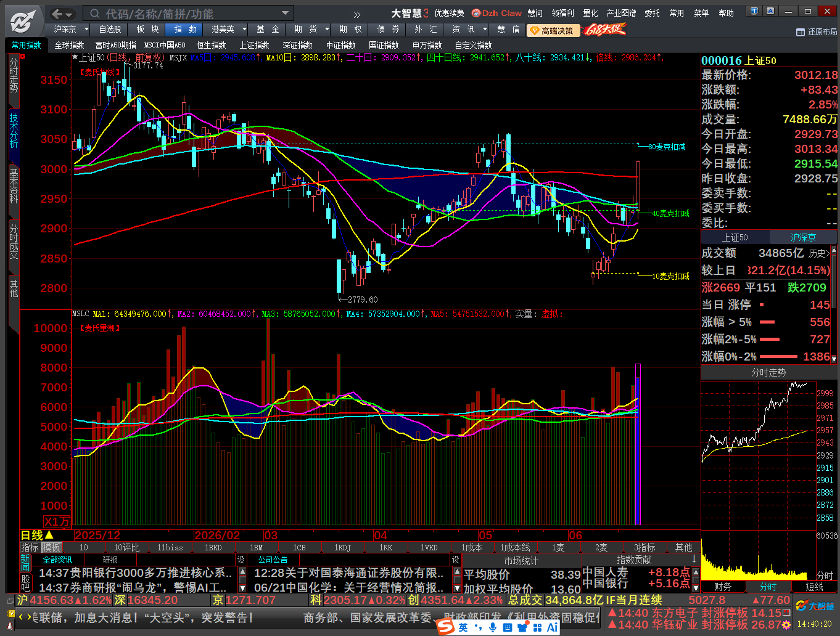Click the AI icon on the IME bar
The width and height of the screenshot is (840, 636).
click(552, 627)
